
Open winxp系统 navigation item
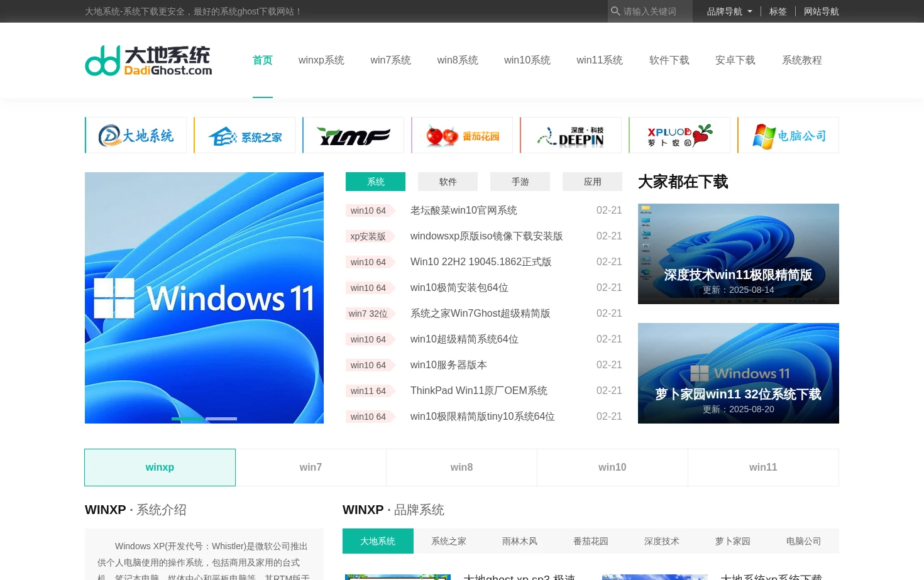point(321,60)
